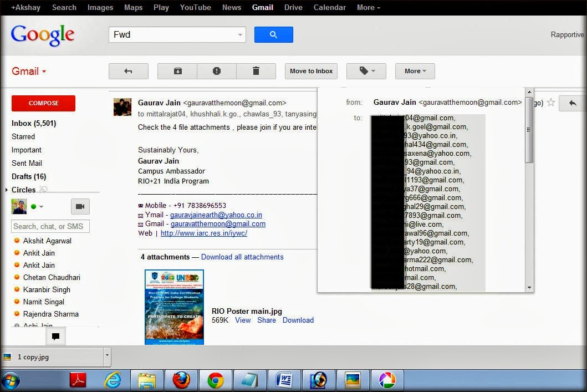This screenshot has width=587, height=392.
Task: Report the email as spam
Action: pyautogui.click(x=217, y=71)
